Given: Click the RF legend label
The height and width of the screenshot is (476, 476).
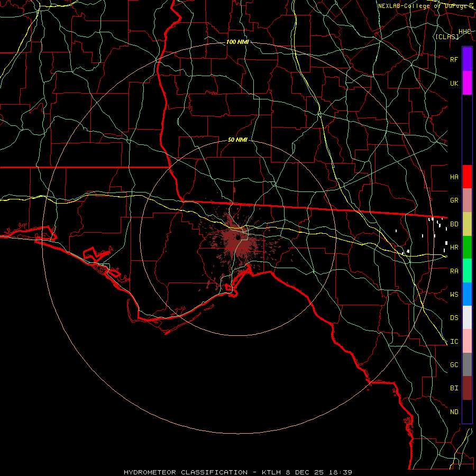Looking at the screenshot, I should [x=454, y=59].
